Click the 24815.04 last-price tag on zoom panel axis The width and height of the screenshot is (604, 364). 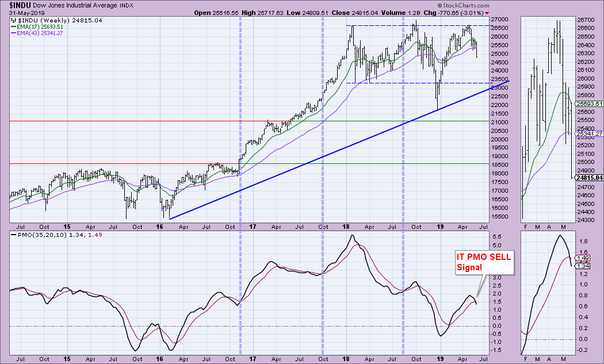tap(589, 178)
